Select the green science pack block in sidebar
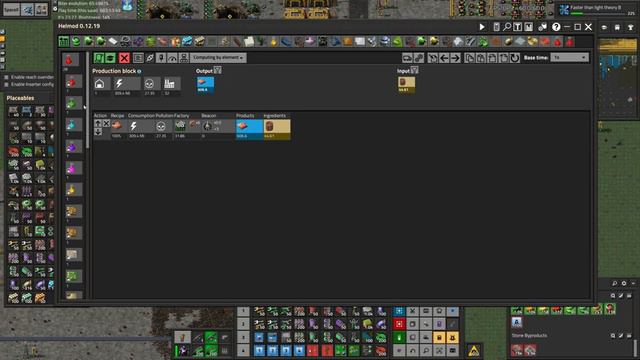 pos(73,103)
